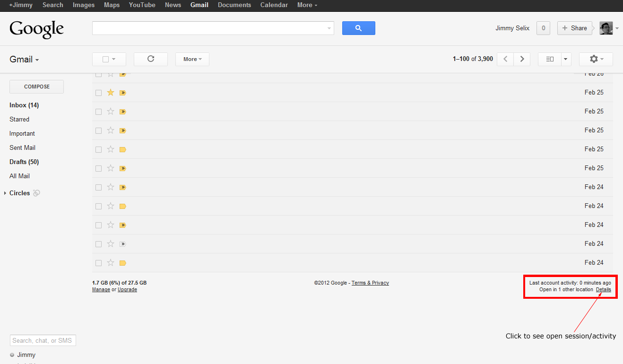Open the More menu in the top black bar

click(307, 5)
